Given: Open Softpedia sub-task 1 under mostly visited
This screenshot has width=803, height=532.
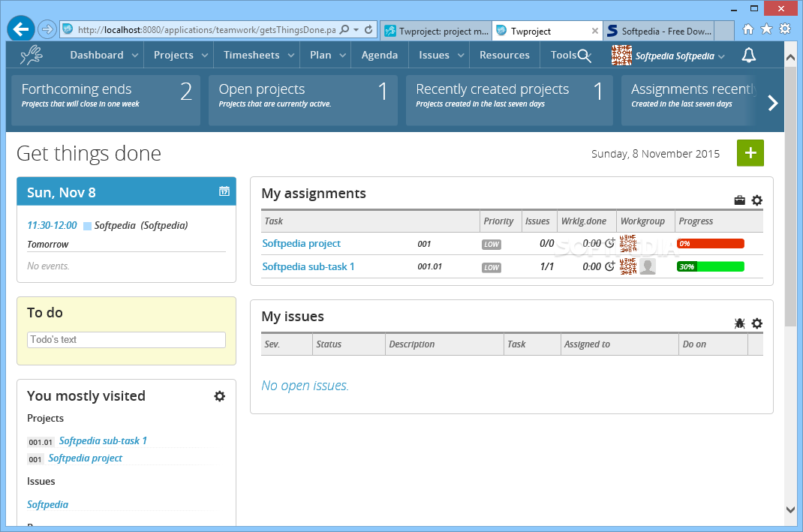Looking at the screenshot, I should [x=103, y=441].
